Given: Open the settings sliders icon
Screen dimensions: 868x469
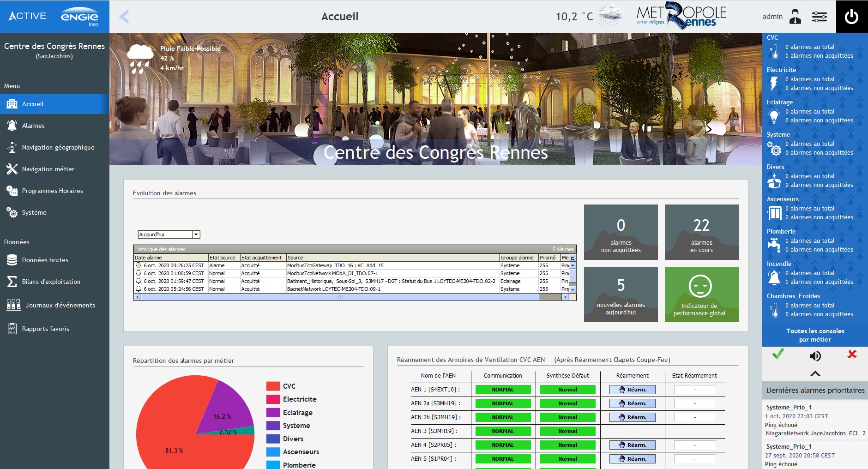Looking at the screenshot, I should point(820,17).
